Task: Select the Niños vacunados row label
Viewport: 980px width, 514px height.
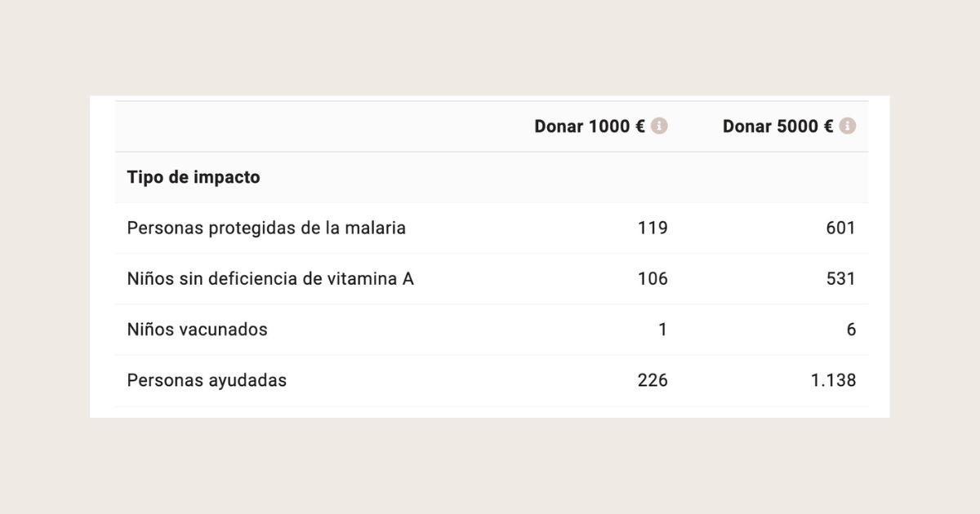Action: [197, 330]
